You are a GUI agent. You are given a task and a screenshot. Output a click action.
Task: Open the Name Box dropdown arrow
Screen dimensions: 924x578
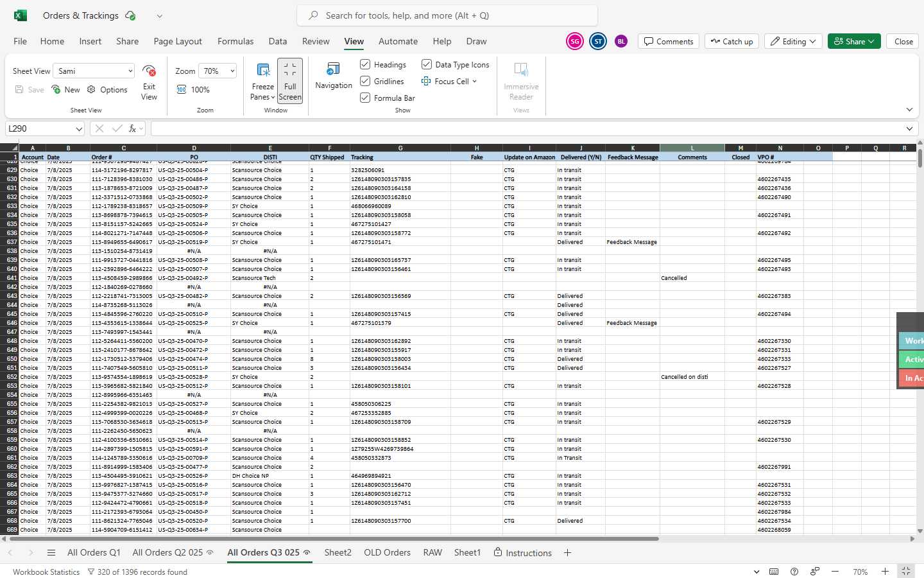[79, 129]
